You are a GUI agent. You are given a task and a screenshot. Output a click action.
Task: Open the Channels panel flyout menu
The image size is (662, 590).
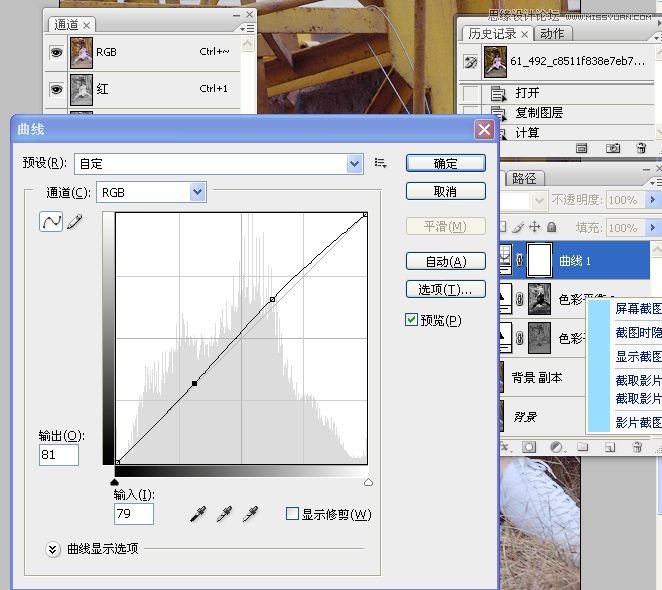247,28
